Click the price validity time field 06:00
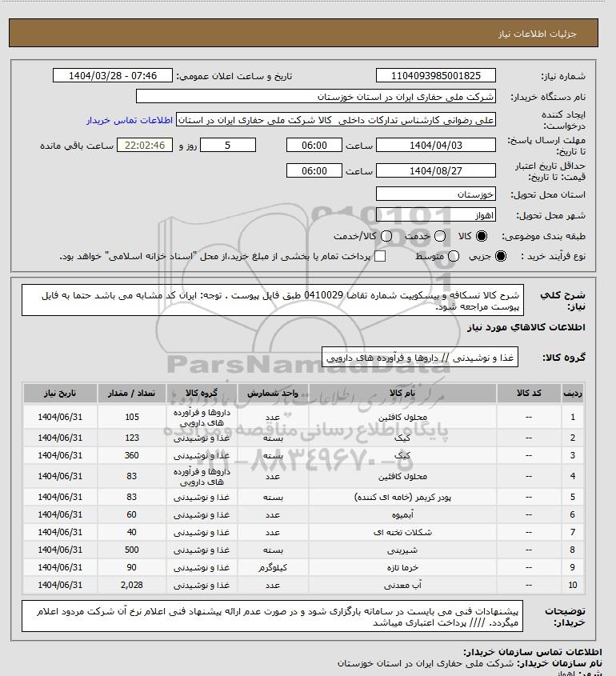 click(x=314, y=170)
